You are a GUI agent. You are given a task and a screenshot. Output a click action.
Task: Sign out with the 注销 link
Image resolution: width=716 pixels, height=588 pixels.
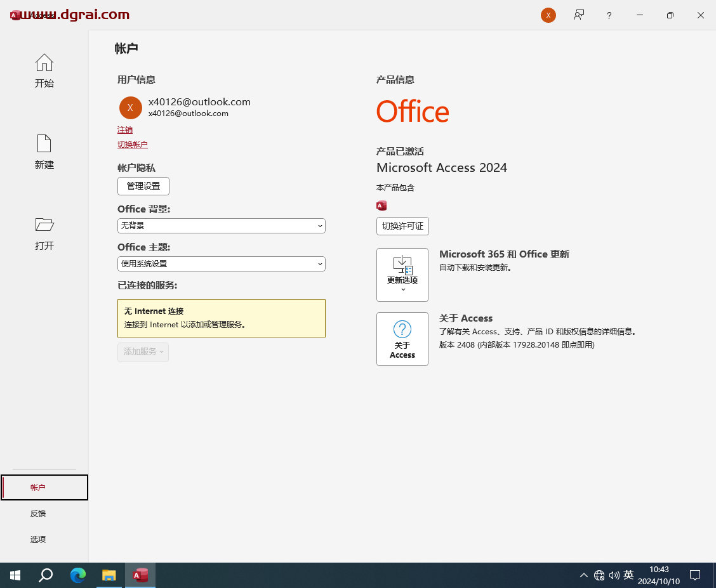(x=124, y=130)
